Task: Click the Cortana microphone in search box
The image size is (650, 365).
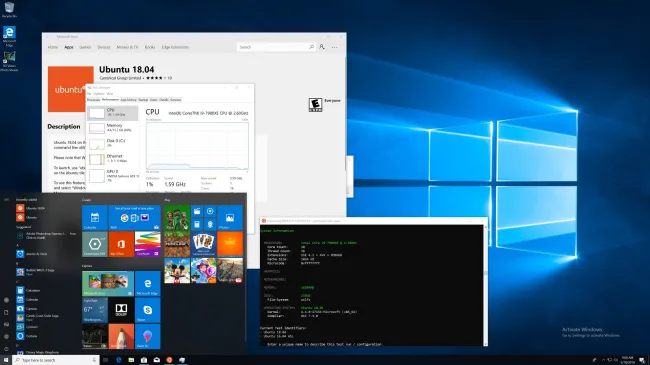Action: (x=94, y=360)
